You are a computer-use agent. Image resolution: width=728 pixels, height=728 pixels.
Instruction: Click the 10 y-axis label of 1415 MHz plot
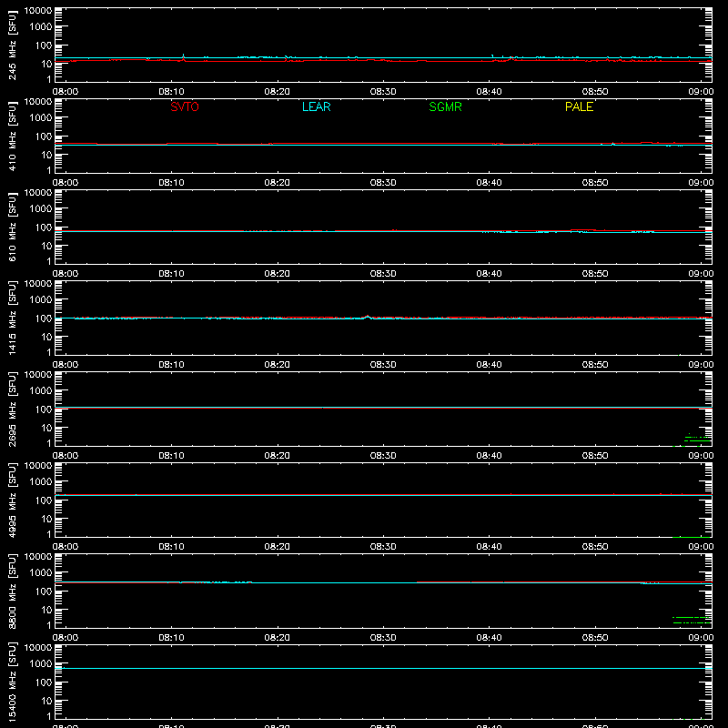coord(46,337)
